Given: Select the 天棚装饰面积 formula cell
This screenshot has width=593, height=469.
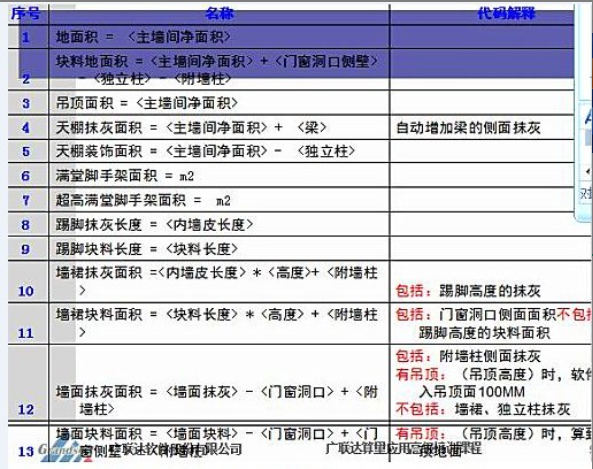Looking at the screenshot, I should pos(219,151).
